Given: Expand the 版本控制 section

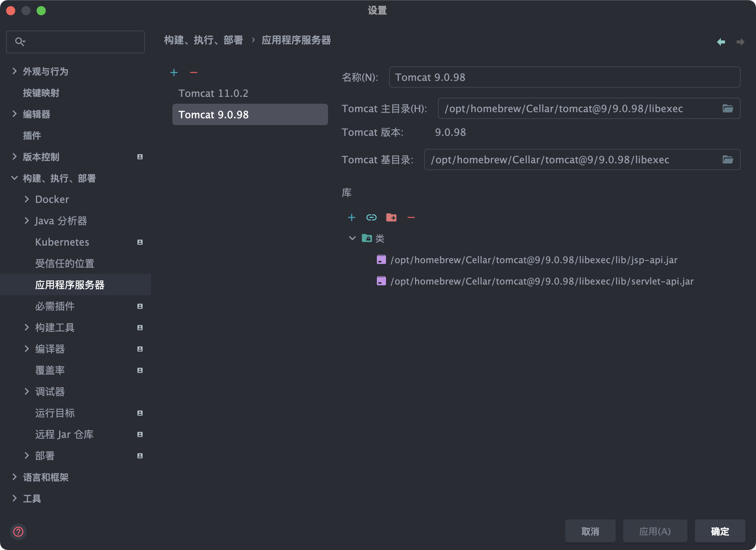Looking at the screenshot, I should pyautogui.click(x=14, y=156).
